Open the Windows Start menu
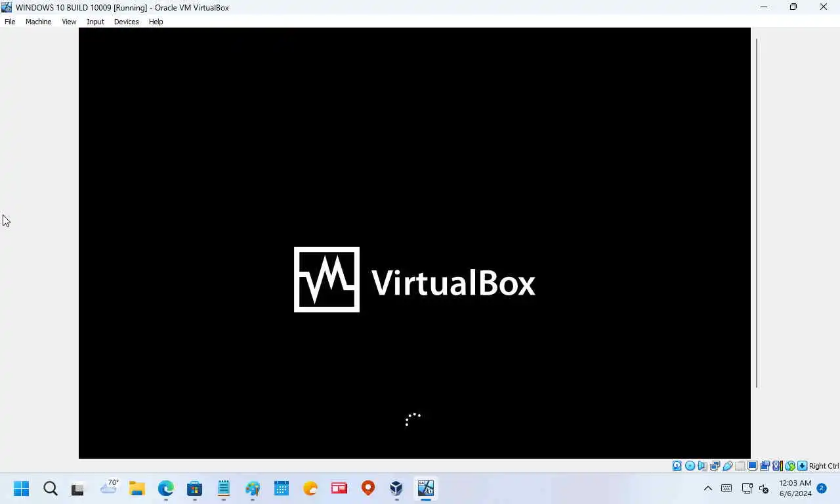The width and height of the screenshot is (840, 504). click(21, 488)
